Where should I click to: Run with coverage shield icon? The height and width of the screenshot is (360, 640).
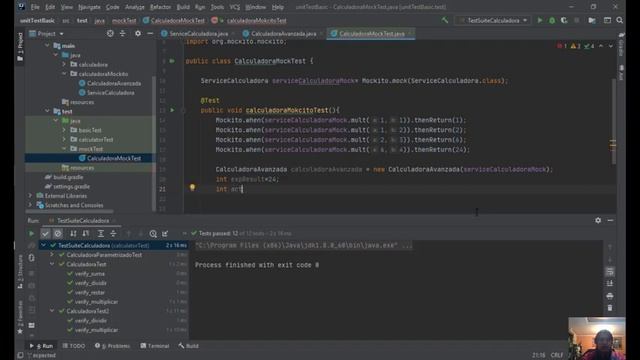click(x=564, y=20)
